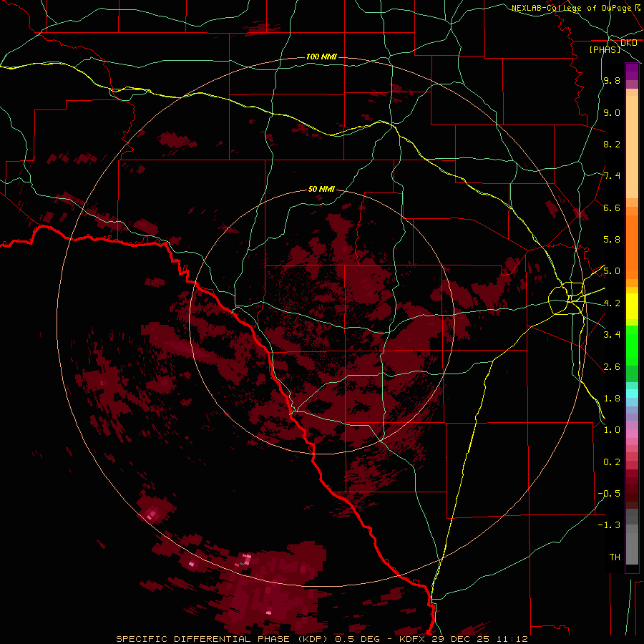Viewport: 644px width, 644px height.
Task: Click the TH threshold scale label
Action: click(x=615, y=557)
